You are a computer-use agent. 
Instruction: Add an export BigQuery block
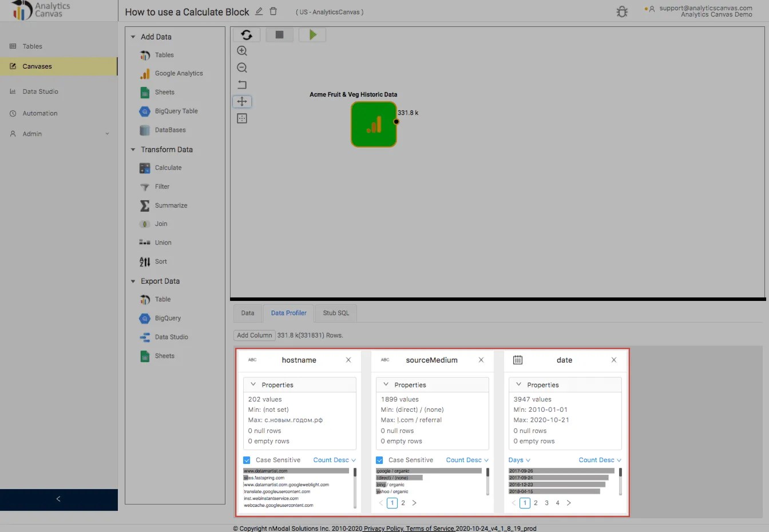[x=160, y=318]
